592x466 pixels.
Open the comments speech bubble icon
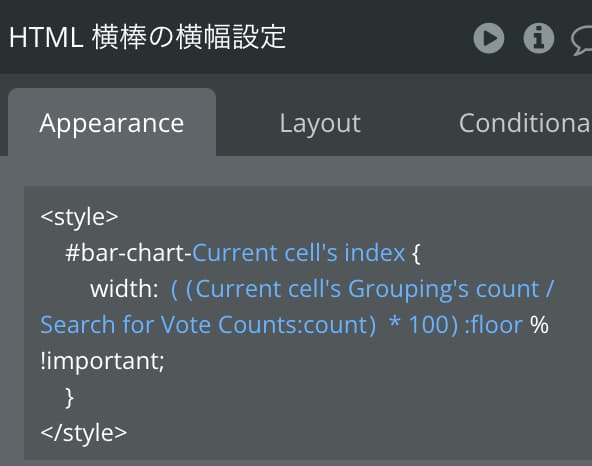[582, 41]
